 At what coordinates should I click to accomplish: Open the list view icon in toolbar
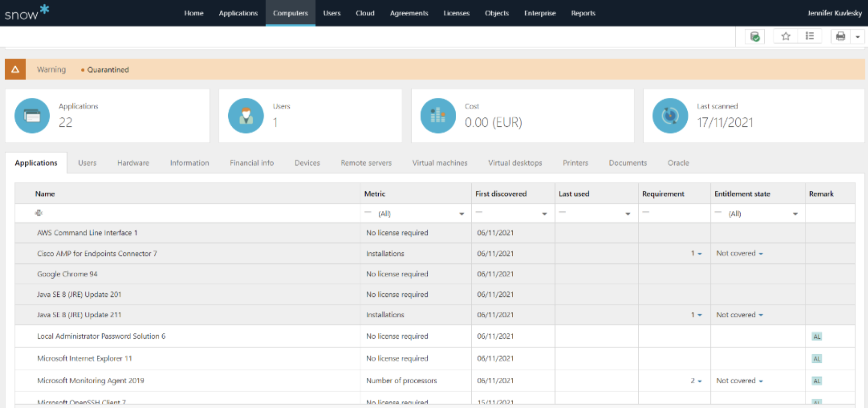810,36
